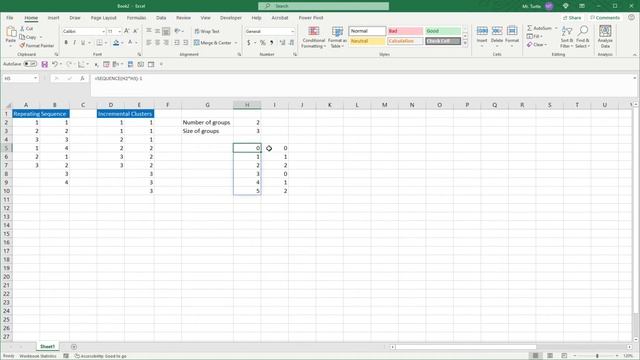Toggle Italic formatting
This screenshot has height=360, width=640.
74,42
